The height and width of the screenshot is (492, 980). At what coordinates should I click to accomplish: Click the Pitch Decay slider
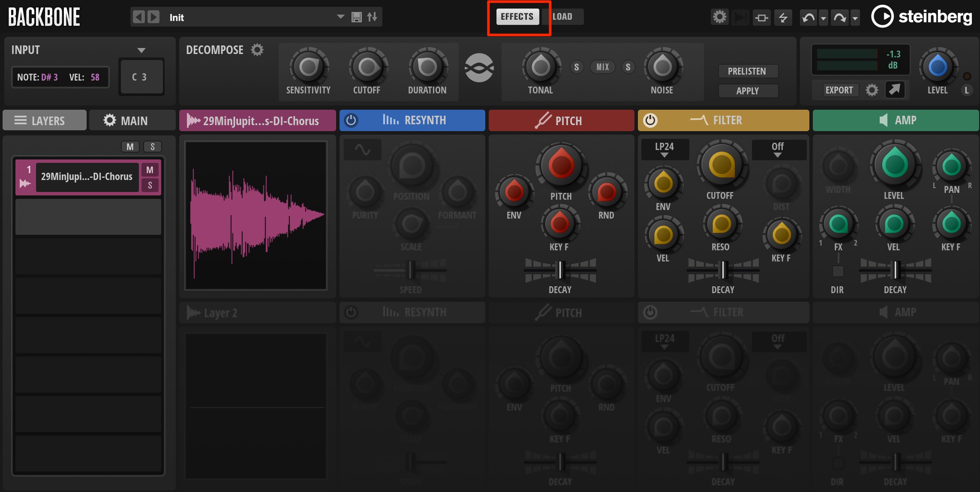click(x=560, y=270)
